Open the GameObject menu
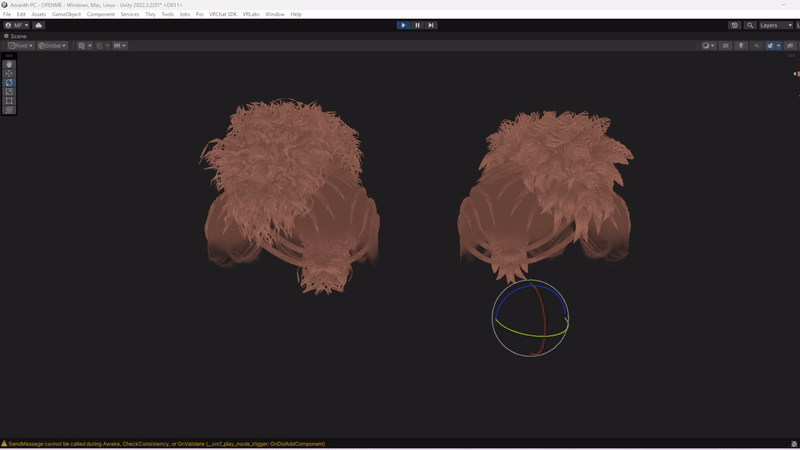 66,14
